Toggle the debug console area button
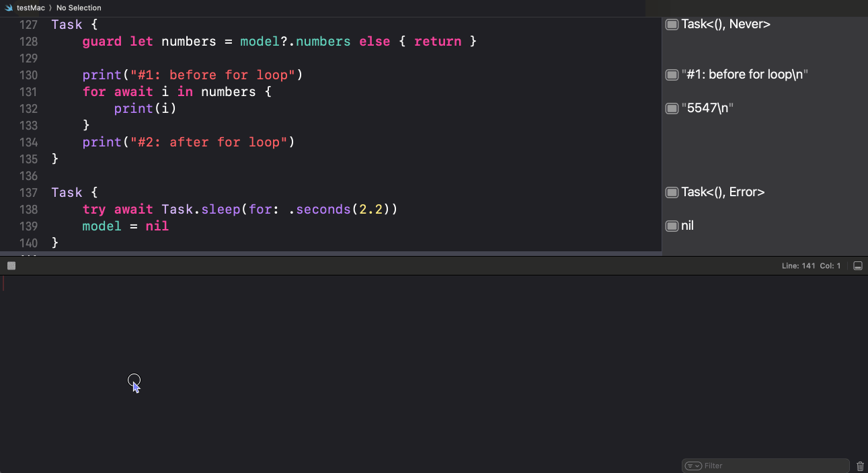The image size is (868, 473). click(858, 266)
